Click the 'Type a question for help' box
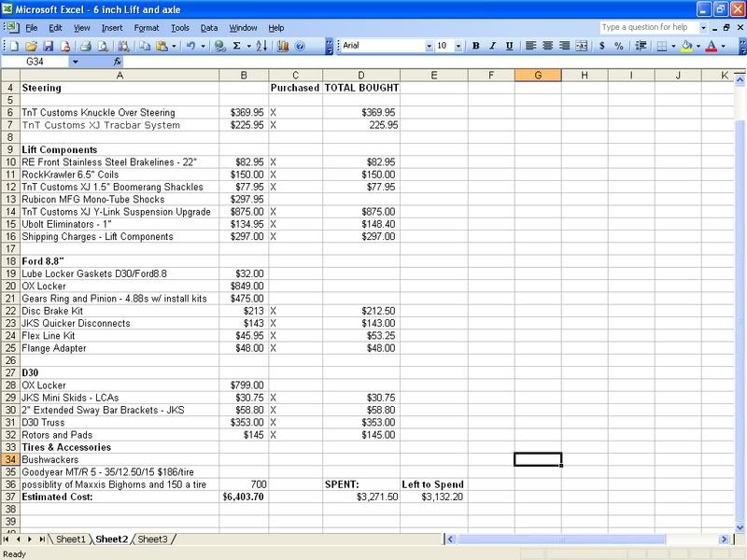747x560 pixels. pos(649,28)
